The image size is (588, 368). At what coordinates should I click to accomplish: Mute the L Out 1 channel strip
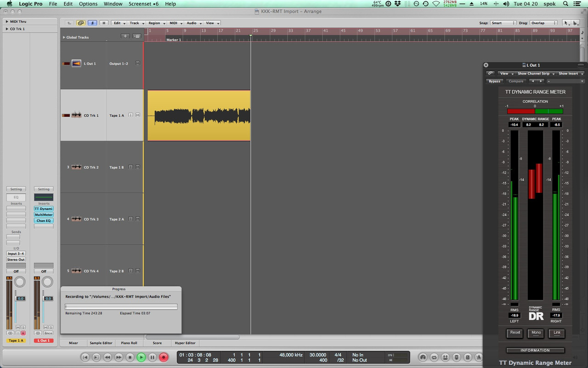coord(45,328)
